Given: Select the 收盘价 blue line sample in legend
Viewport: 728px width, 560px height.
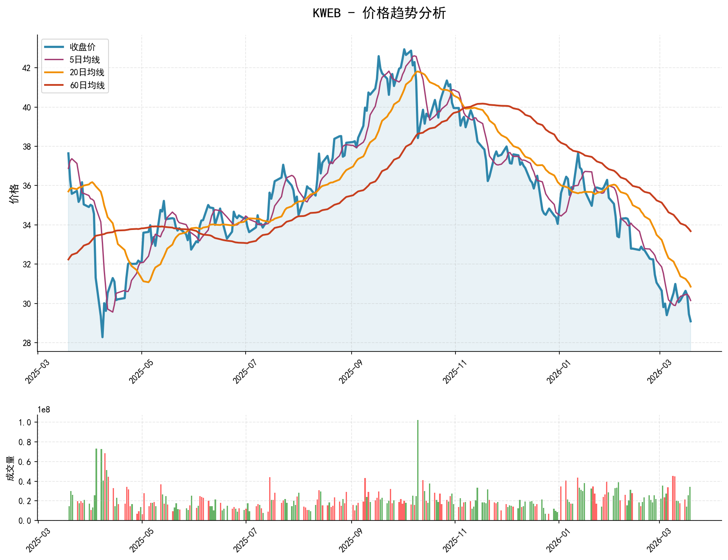Looking at the screenshot, I should [x=55, y=46].
